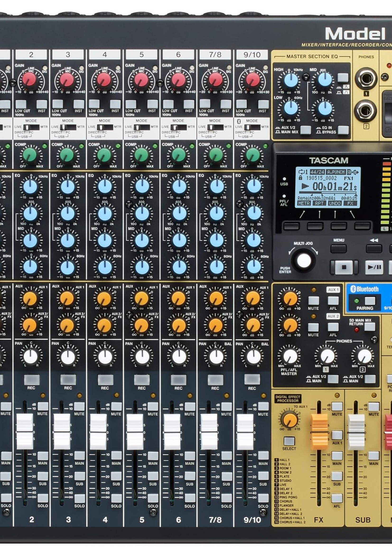Toggle the SD MAIN MIX RETURN button
This screenshot has width=392, height=549.
point(369,327)
